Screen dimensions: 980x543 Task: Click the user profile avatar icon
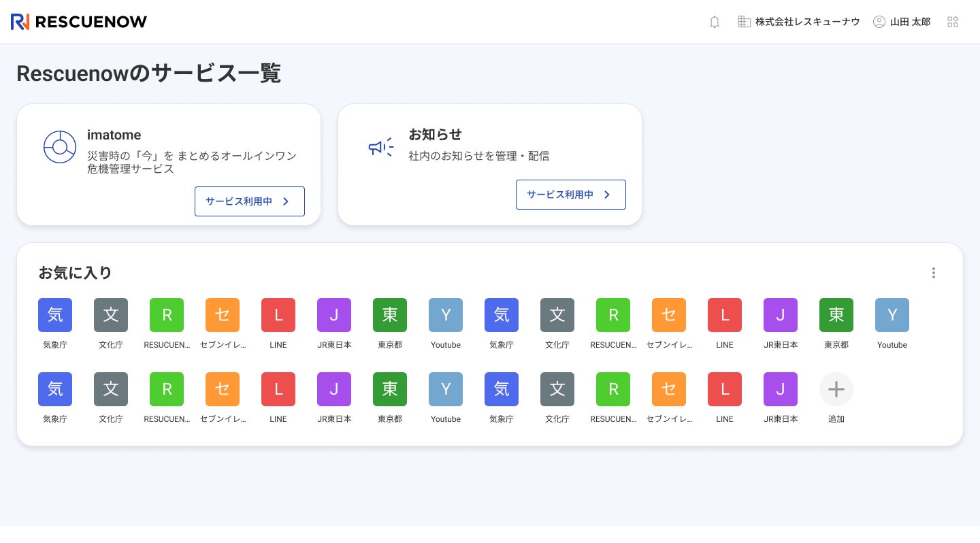pyautogui.click(x=879, y=22)
